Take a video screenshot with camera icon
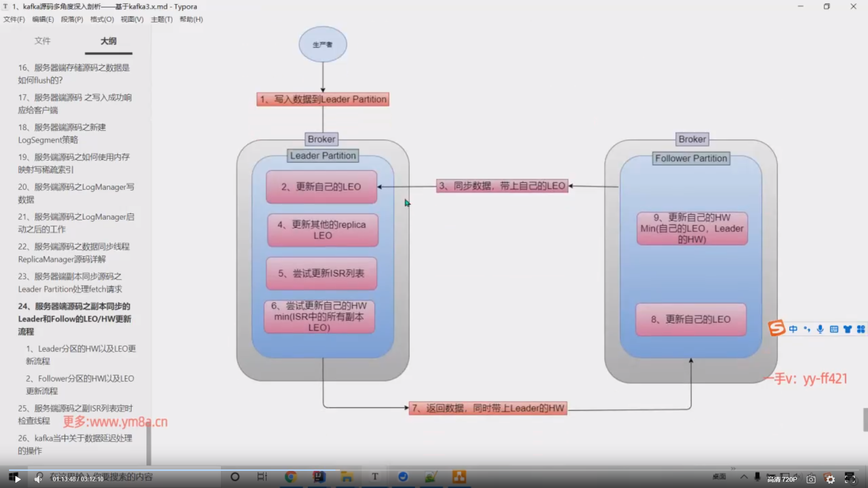868x488 pixels. point(811,479)
